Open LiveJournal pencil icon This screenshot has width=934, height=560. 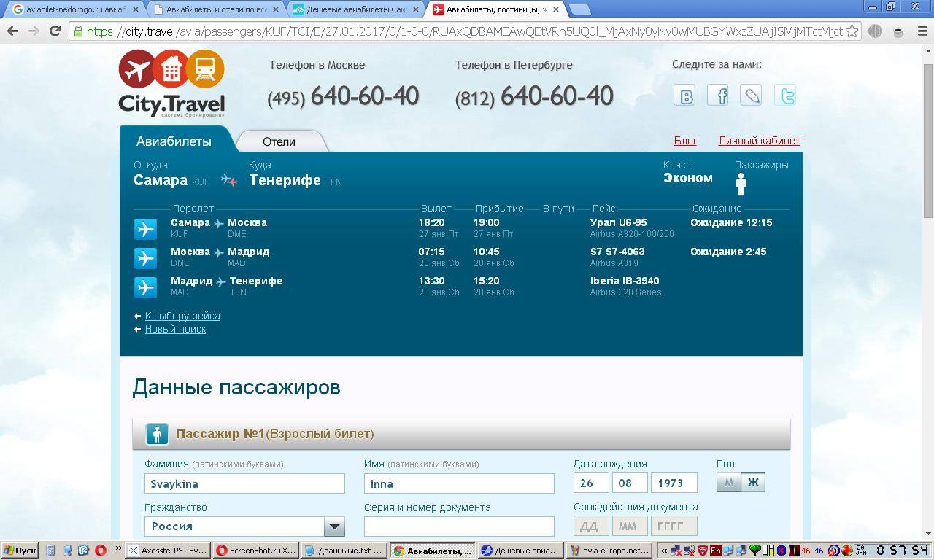tap(752, 96)
